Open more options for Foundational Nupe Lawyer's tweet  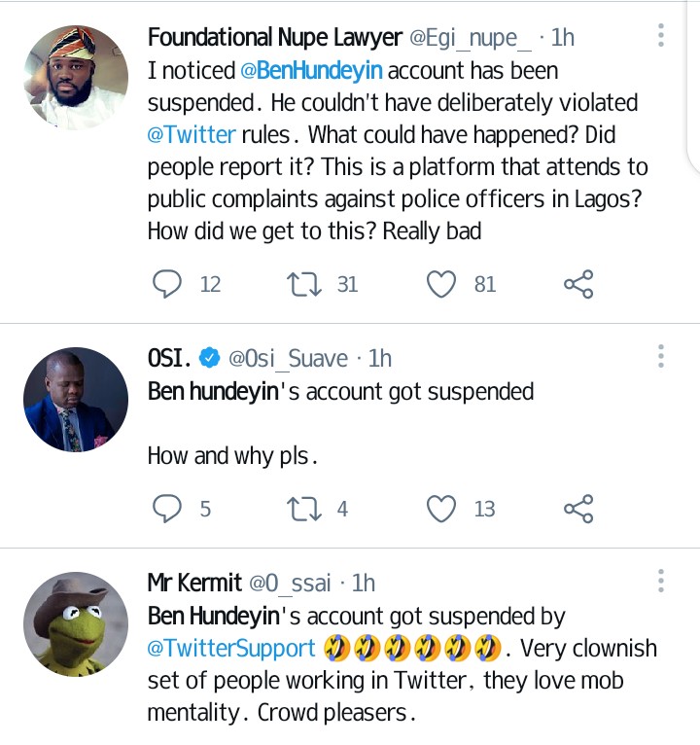pyautogui.click(x=661, y=37)
